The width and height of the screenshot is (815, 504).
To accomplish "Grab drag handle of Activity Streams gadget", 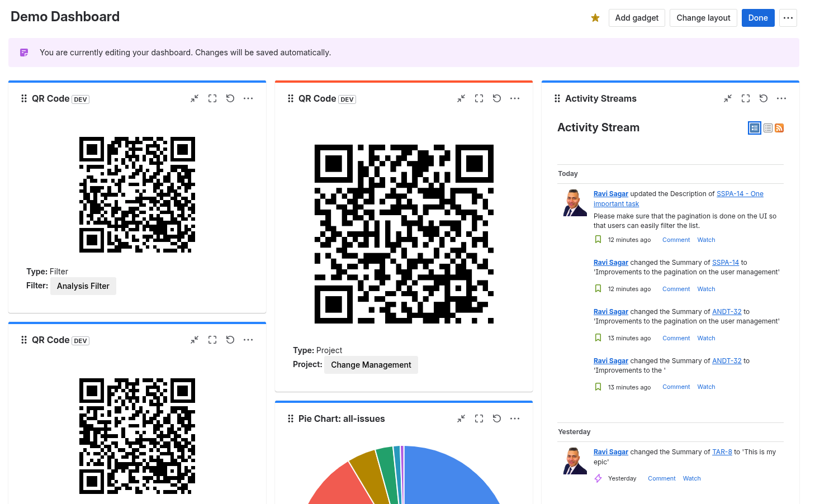I will click(557, 98).
